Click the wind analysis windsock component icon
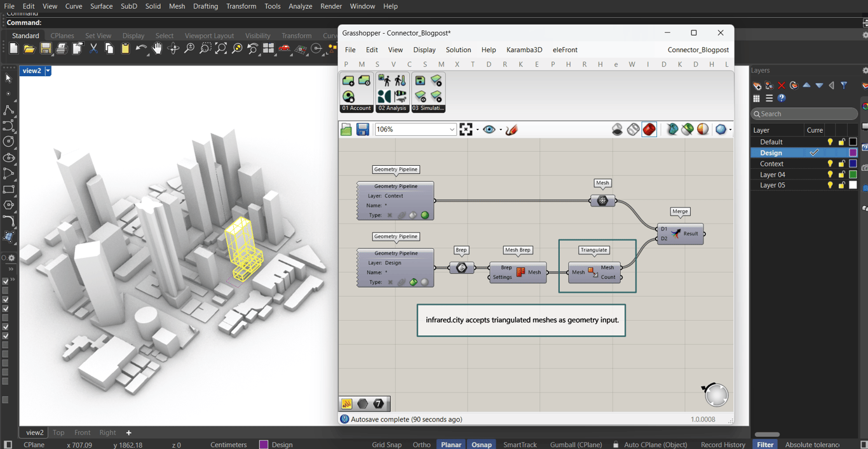 pyautogui.click(x=400, y=97)
